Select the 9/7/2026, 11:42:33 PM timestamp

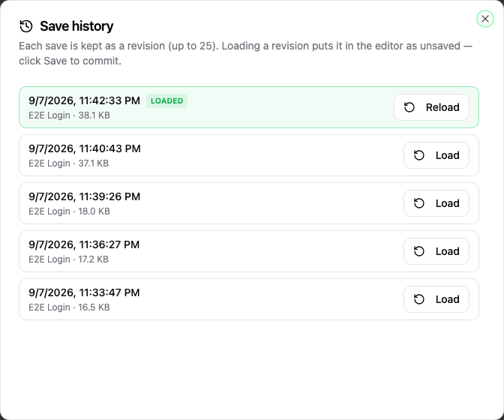click(x=84, y=100)
